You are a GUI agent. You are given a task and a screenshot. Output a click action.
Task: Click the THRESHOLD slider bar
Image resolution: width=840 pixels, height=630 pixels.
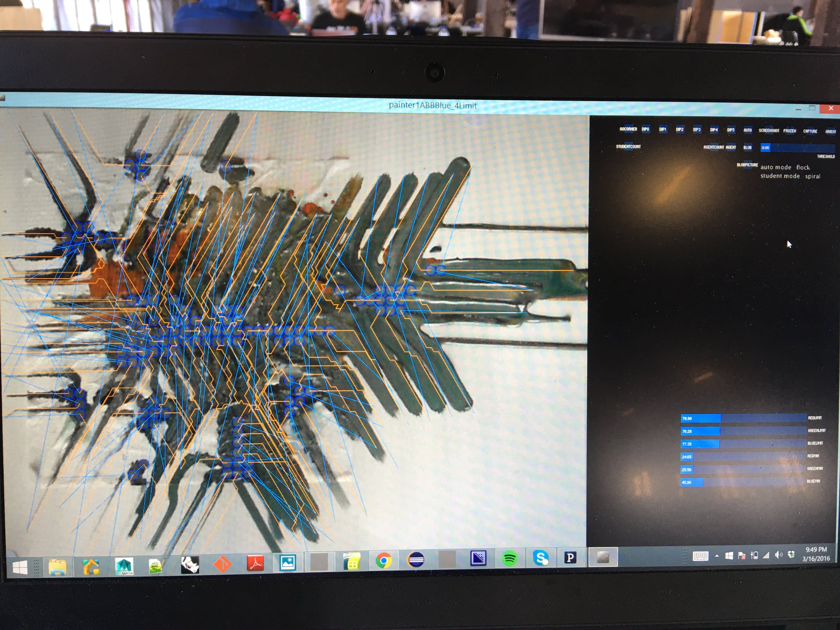[797, 148]
